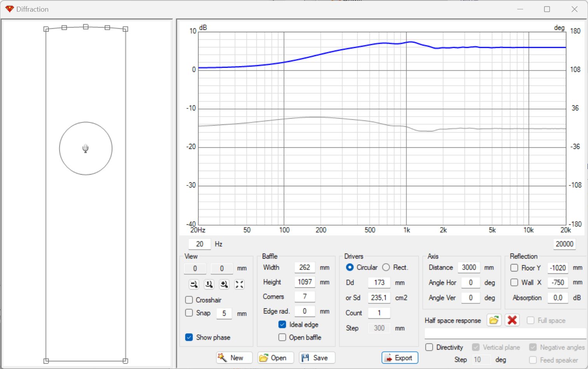Export the diffraction response
This screenshot has width=588, height=369.
pos(400,358)
